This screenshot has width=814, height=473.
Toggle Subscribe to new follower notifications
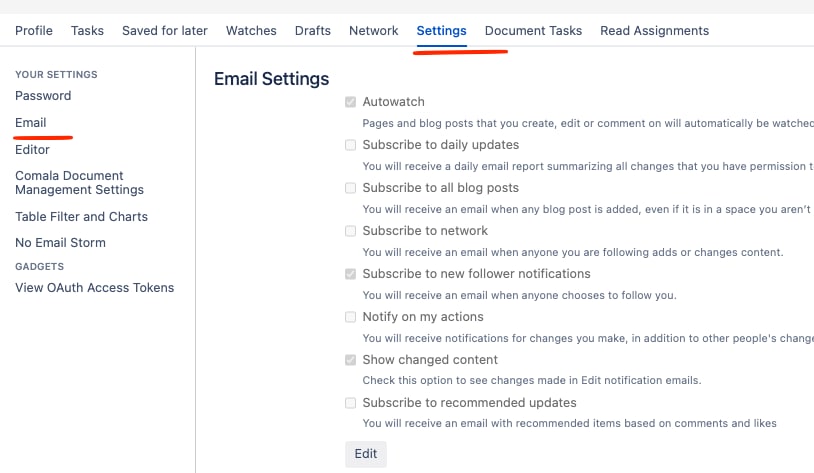tap(350, 274)
